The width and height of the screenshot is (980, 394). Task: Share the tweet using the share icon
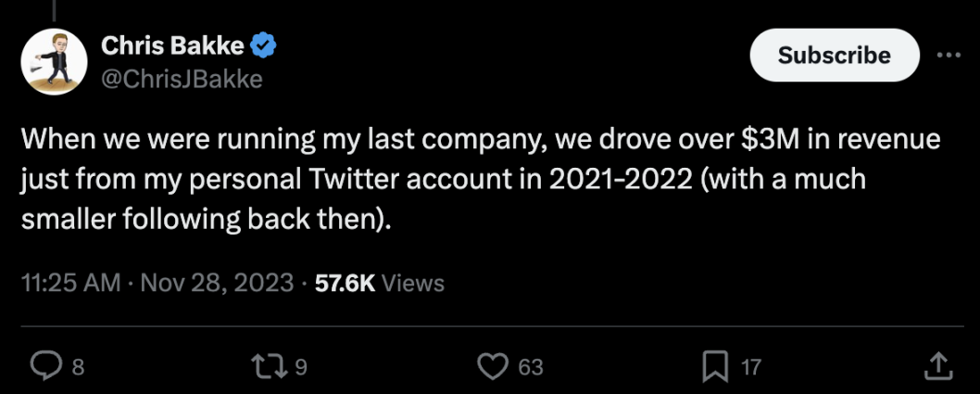pyautogui.click(x=936, y=366)
